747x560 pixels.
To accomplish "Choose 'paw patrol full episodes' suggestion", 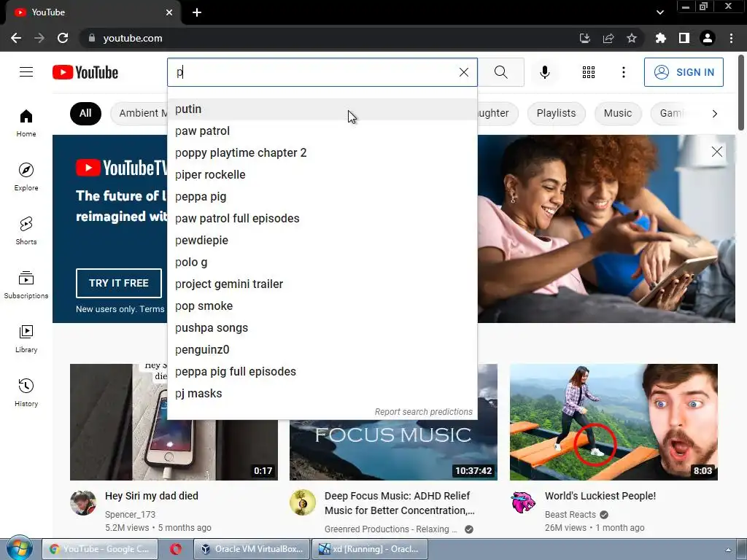I will 322,219.
